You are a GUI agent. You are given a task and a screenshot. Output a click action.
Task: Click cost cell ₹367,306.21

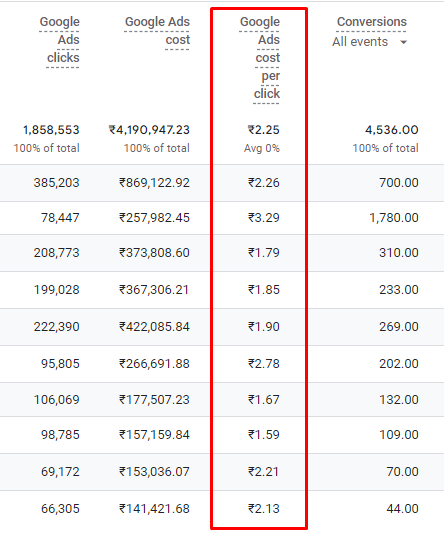coord(154,290)
